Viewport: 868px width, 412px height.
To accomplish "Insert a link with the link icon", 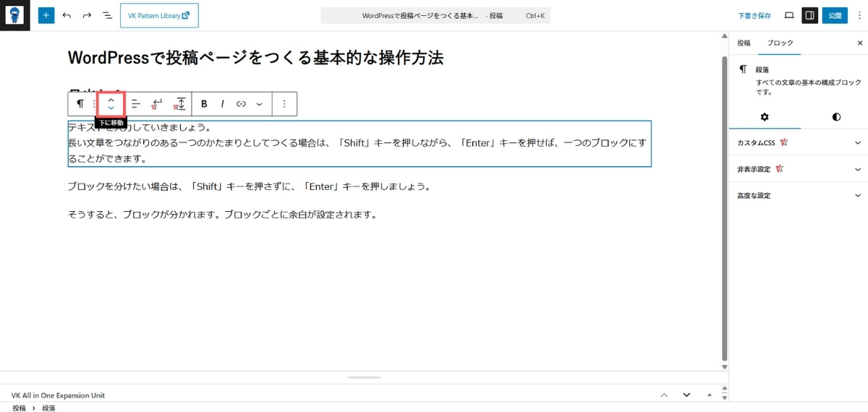I will 241,104.
